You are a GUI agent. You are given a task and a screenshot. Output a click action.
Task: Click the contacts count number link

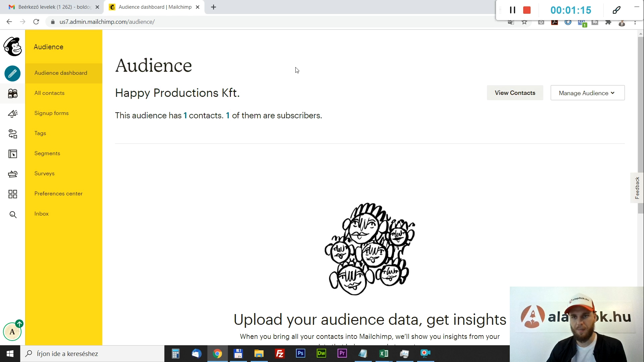185,116
